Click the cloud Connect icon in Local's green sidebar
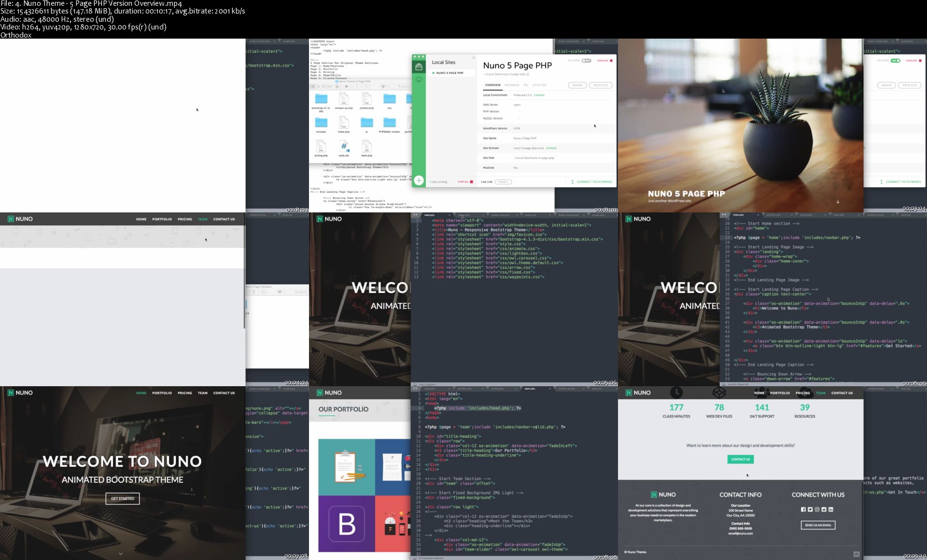This screenshot has width=927, height=560. tap(419, 79)
